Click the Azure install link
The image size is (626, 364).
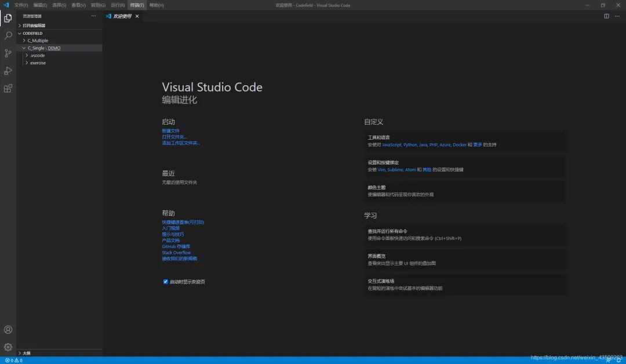click(445, 145)
